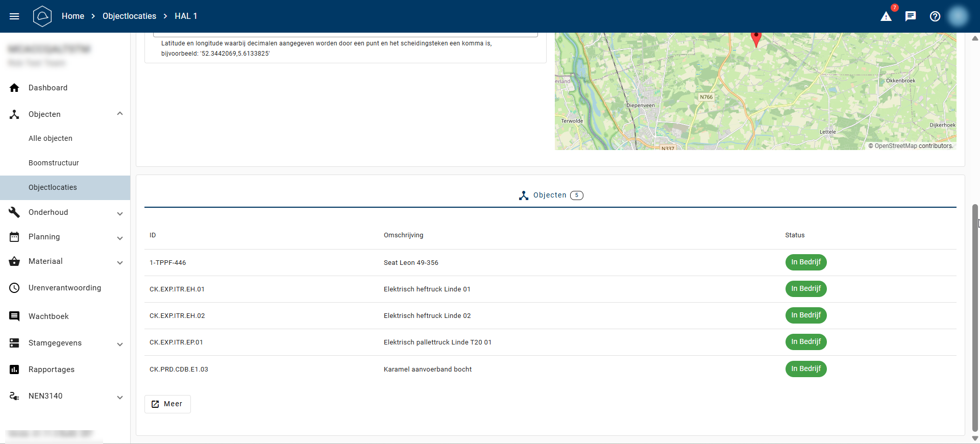980x444 pixels.
Task: Expand the Planning sidebar section
Action: pos(120,238)
